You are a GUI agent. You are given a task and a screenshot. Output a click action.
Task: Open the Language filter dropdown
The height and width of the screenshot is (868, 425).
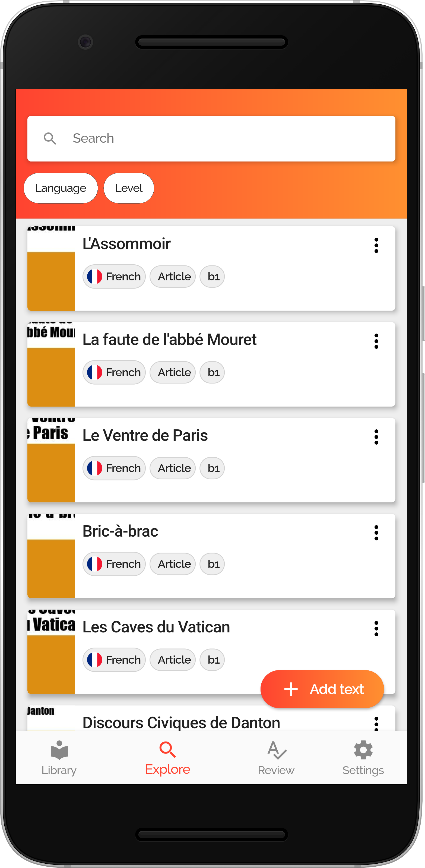[x=61, y=188]
